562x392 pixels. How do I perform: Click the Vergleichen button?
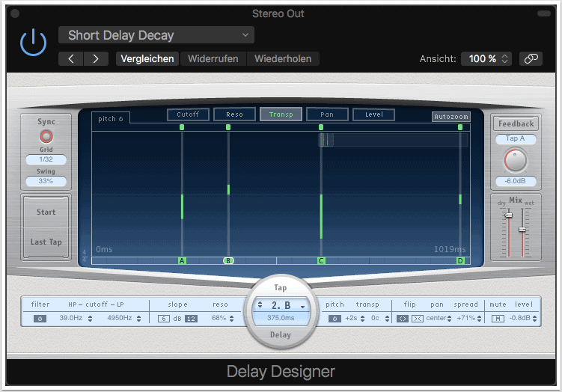[147, 58]
